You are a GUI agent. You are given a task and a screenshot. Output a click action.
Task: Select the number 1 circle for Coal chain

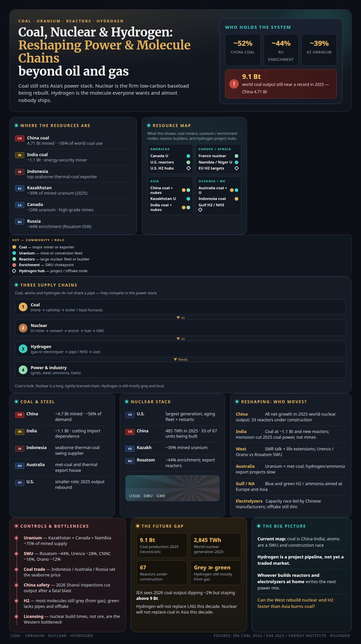(23, 307)
